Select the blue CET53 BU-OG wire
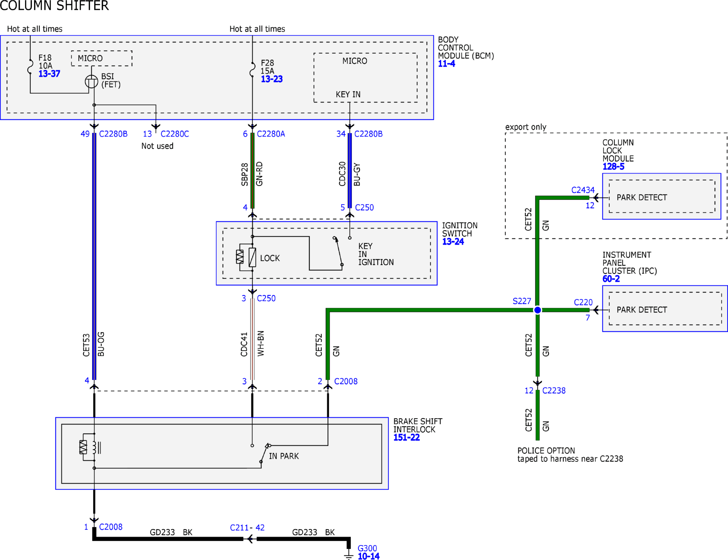The width and height of the screenshot is (728, 560). tap(94, 256)
